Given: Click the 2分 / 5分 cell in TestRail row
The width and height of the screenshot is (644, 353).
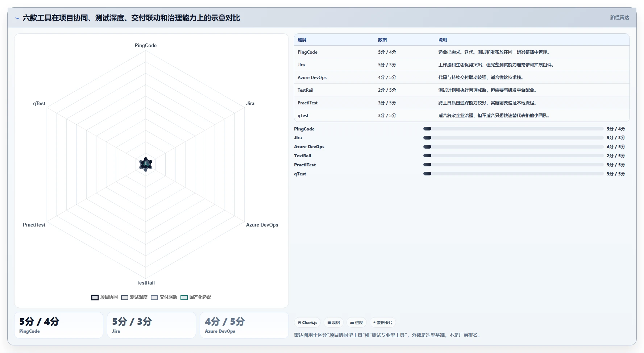Looking at the screenshot, I should pos(387,90).
